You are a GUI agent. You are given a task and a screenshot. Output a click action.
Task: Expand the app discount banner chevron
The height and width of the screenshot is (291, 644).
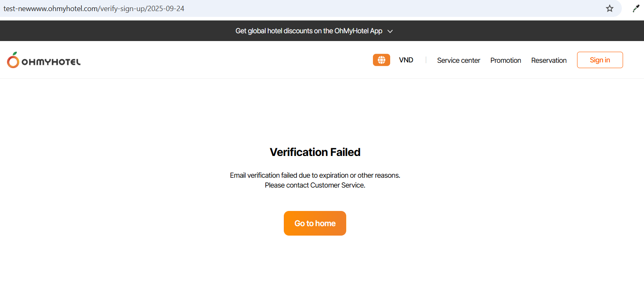pyautogui.click(x=390, y=31)
